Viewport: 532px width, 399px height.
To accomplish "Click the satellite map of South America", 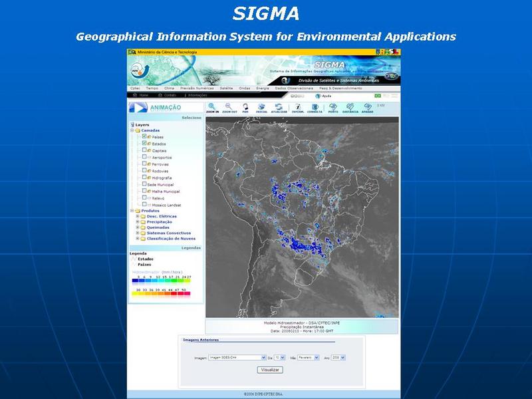I will 303,217.
